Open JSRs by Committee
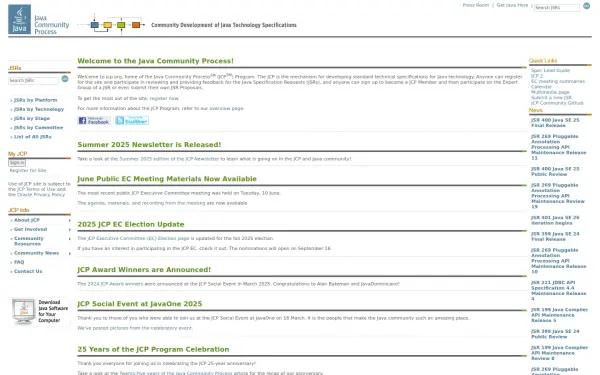This screenshot has height=375, width=600. click(x=38, y=128)
